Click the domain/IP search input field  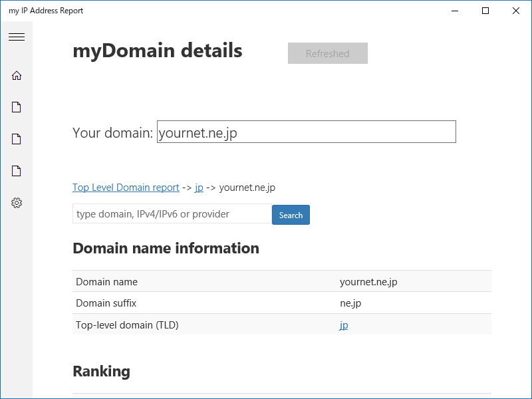(172, 214)
